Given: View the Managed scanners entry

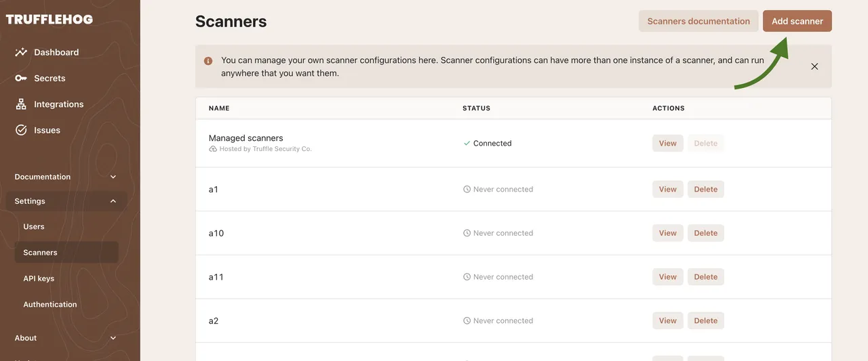Looking at the screenshot, I should coord(667,144).
